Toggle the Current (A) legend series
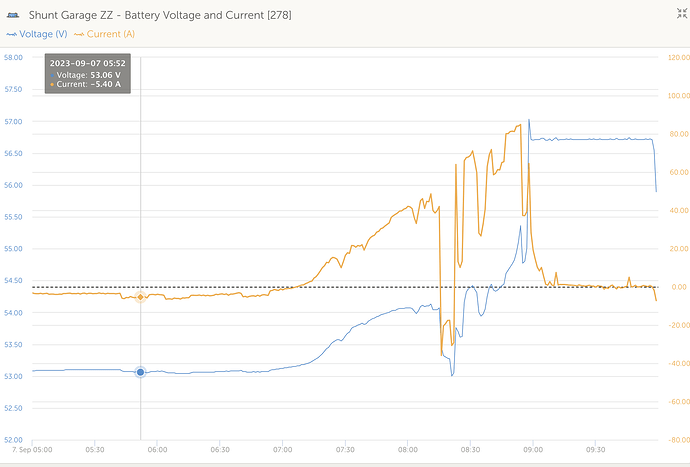 click(x=105, y=34)
